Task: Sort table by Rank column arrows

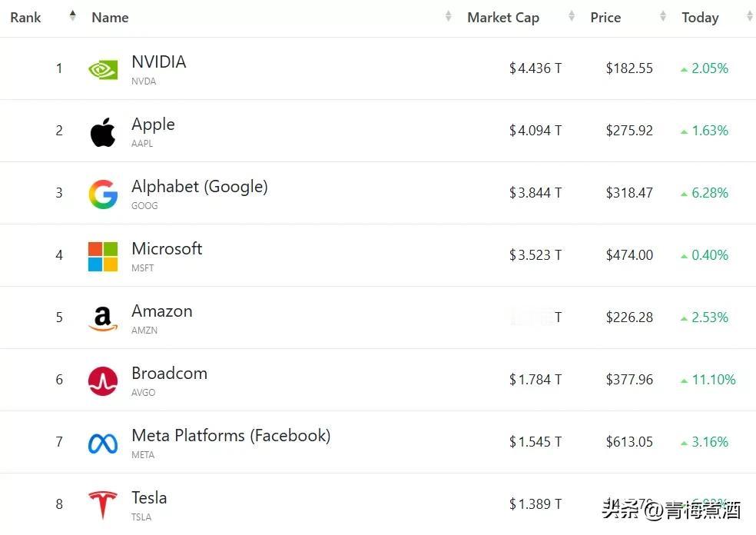Action: pos(72,16)
